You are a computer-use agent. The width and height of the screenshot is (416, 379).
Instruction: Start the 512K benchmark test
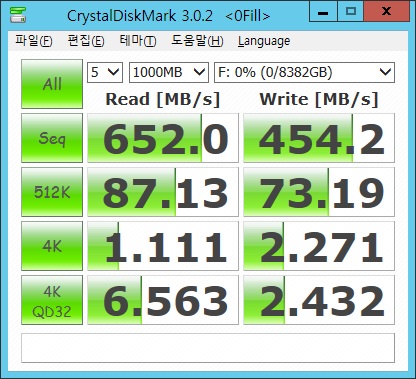point(52,192)
